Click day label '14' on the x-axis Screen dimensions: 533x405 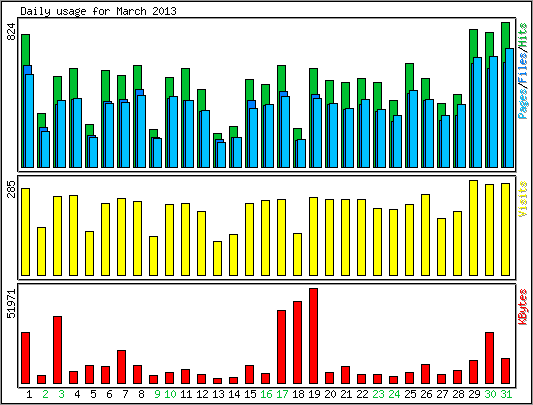234,394
